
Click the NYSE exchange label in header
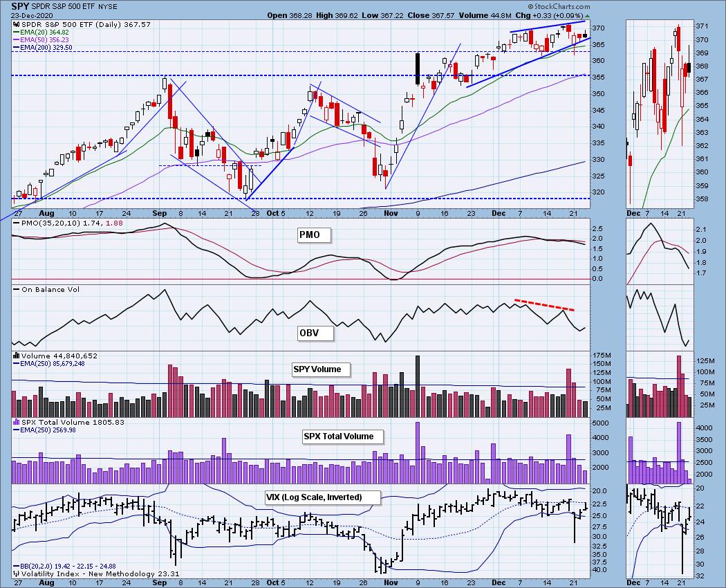pyautogui.click(x=107, y=7)
